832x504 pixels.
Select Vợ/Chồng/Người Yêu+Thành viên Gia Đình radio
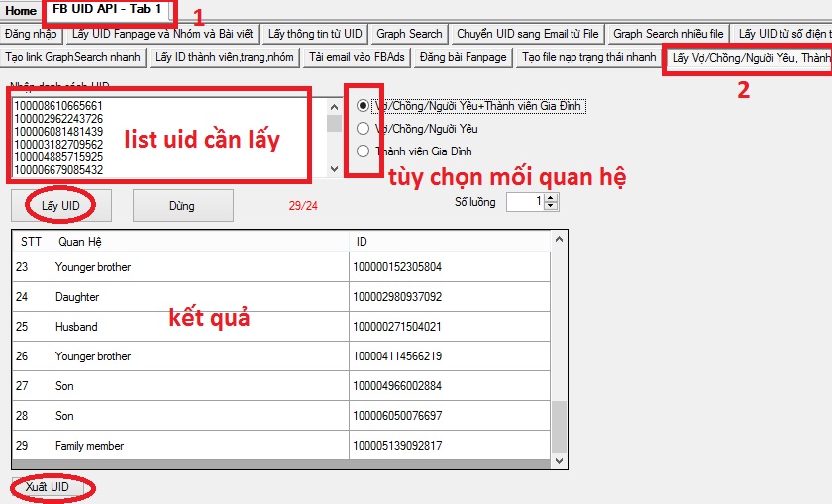tap(363, 106)
